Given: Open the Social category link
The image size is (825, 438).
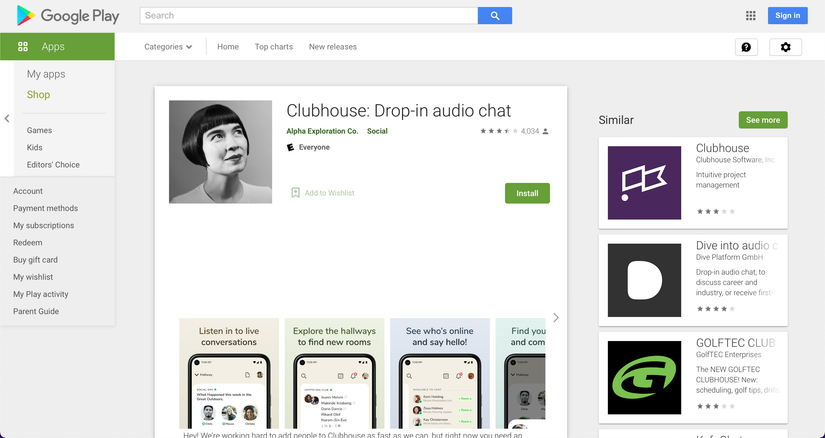Looking at the screenshot, I should [377, 131].
